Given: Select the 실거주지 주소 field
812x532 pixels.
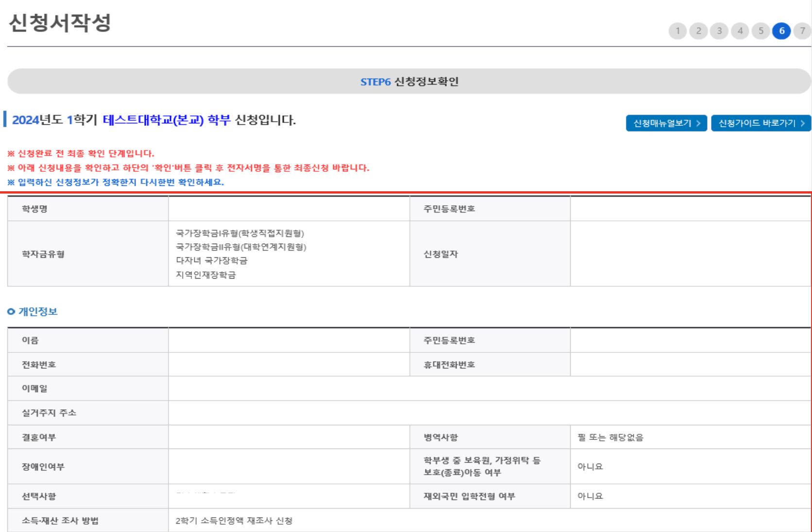Looking at the screenshot, I should [486, 413].
